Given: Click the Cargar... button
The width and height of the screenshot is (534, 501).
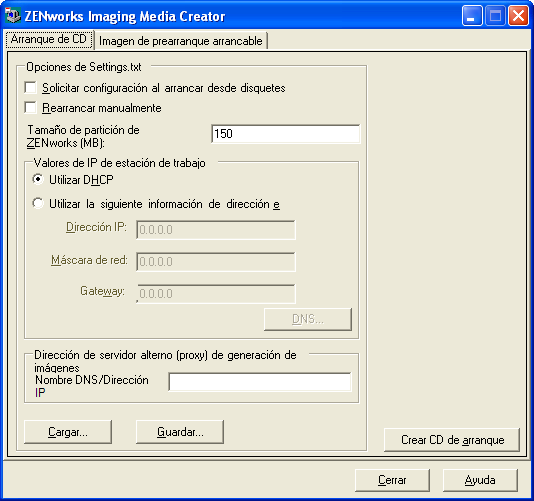Looking at the screenshot, I should point(68,432).
